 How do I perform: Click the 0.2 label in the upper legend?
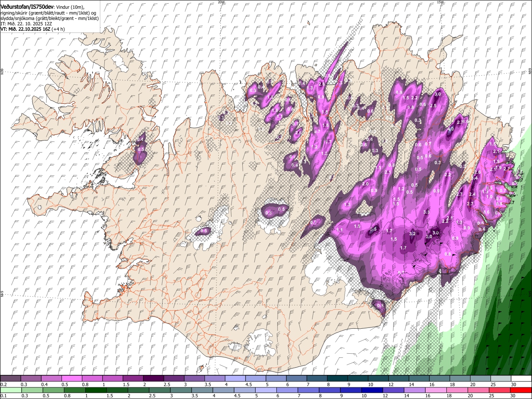point(3,384)
